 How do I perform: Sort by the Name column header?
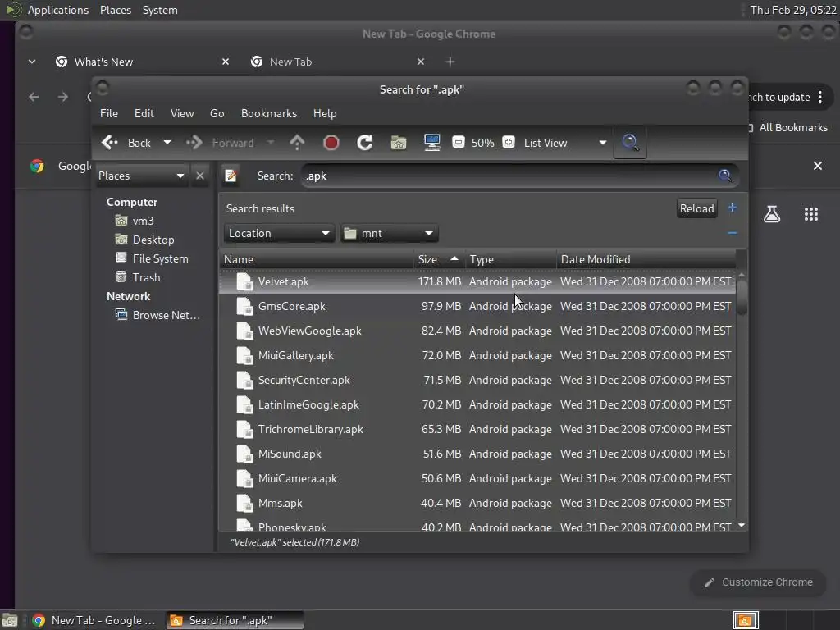coord(316,259)
